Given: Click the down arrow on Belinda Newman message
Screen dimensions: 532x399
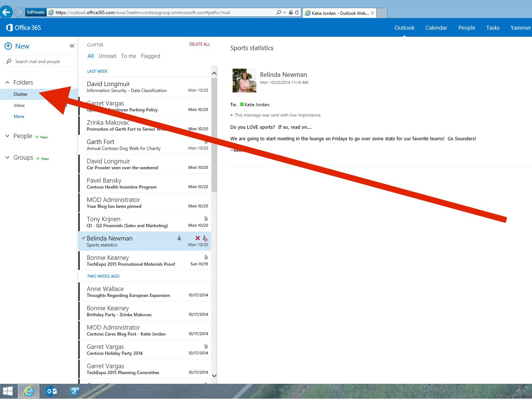Looking at the screenshot, I should 179,238.
